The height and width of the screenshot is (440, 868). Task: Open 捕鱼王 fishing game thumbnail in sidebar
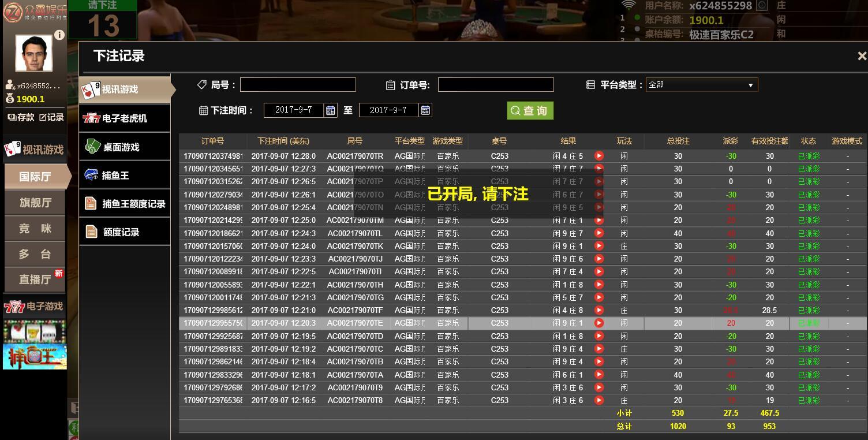click(x=35, y=356)
